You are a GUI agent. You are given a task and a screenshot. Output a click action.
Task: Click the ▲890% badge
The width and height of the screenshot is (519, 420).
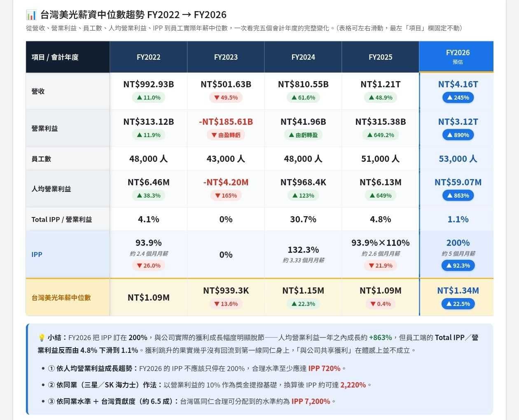(458, 135)
